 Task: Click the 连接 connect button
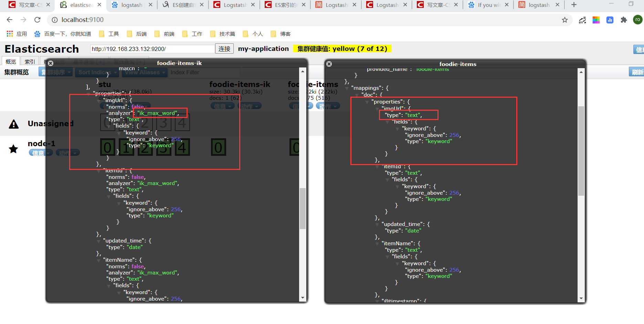tap(224, 49)
